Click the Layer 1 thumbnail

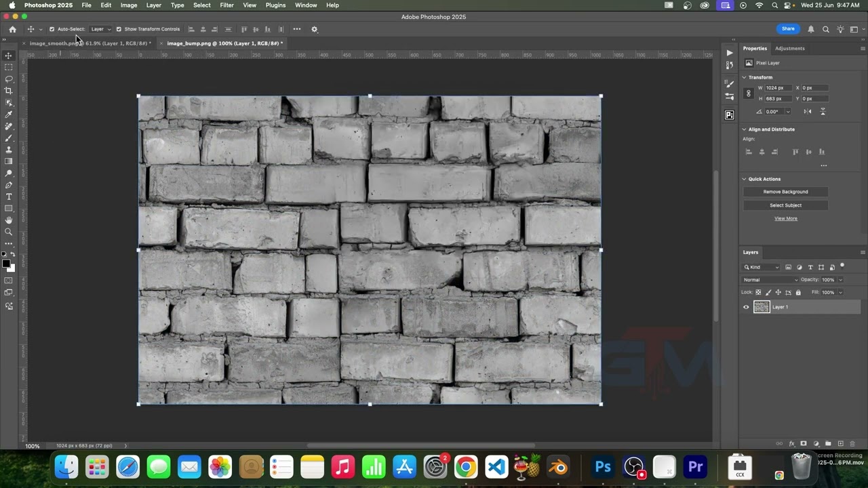[x=762, y=307]
